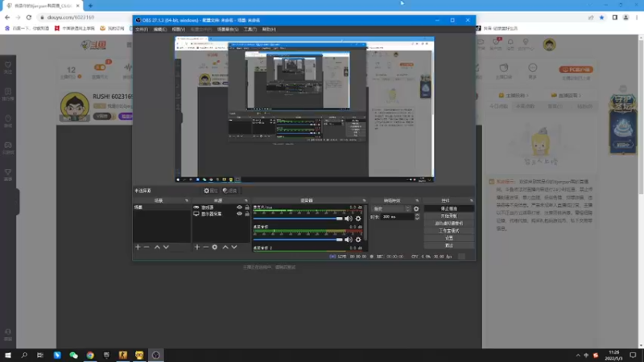The width and height of the screenshot is (644, 362).
Task: Open settings gear for first 桌面音频 channel
Action: pos(358,240)
